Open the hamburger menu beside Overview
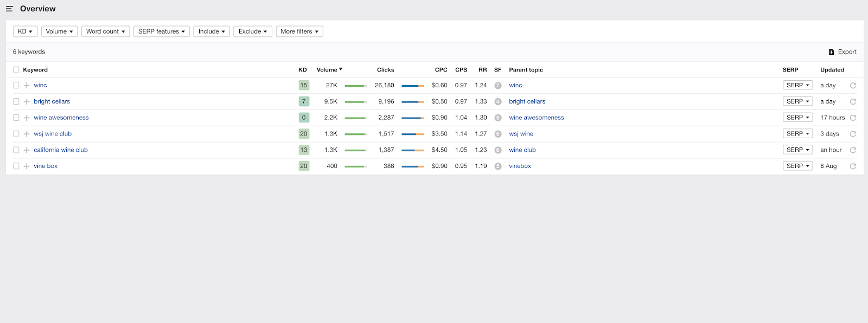868x323 pixels. pyautogui.click(x=9, y=9)
